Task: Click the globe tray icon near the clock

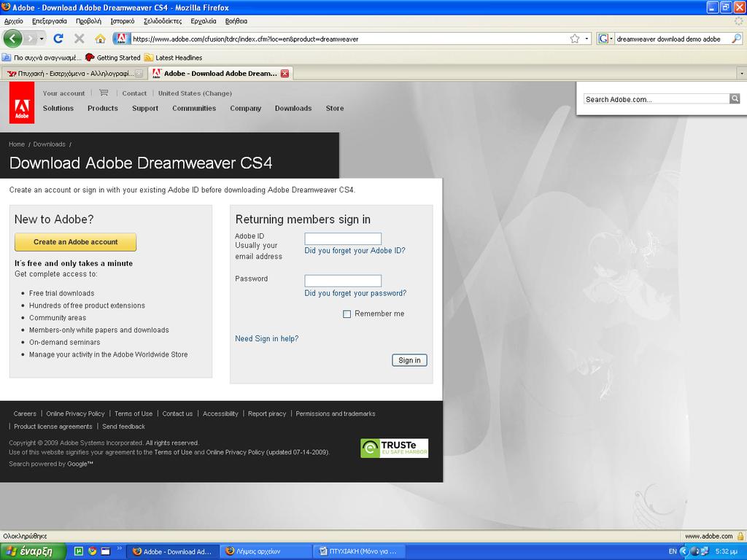Action: pos(694,551)
